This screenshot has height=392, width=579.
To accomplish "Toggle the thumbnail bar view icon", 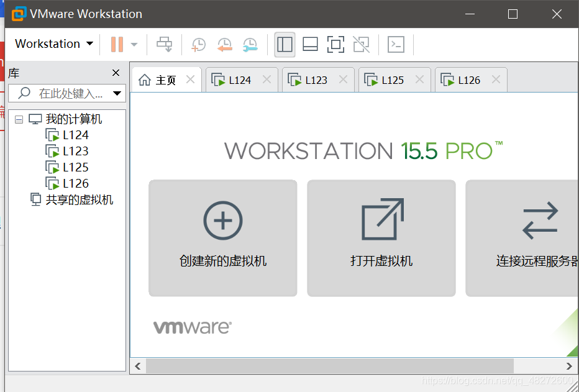I will [x=310, y=44].
